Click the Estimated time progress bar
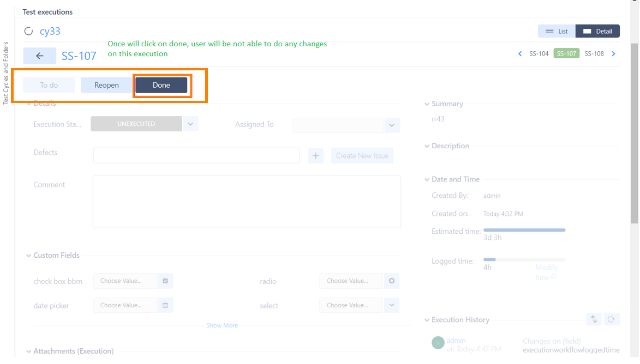The image size is (640, 364). [x=524, y=230]
